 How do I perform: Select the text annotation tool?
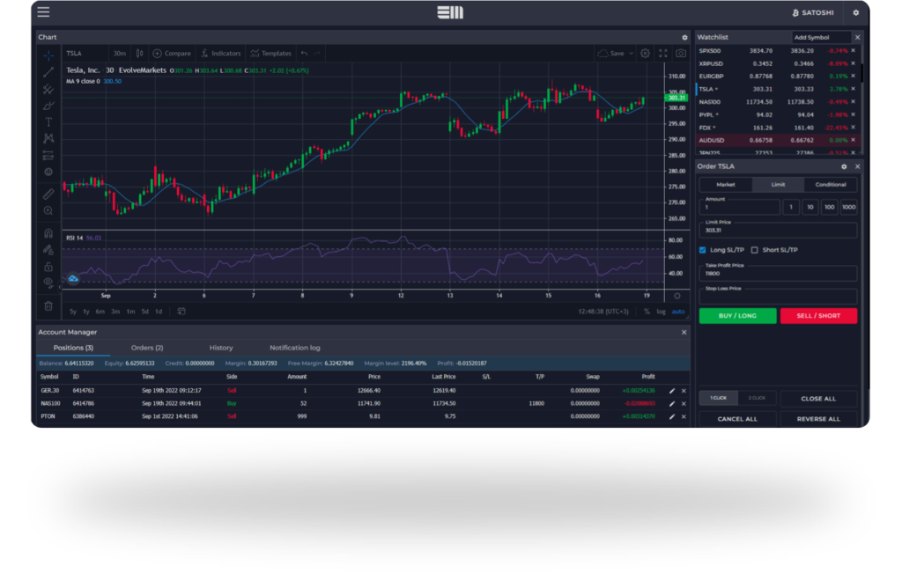click(x=48, y=121)
